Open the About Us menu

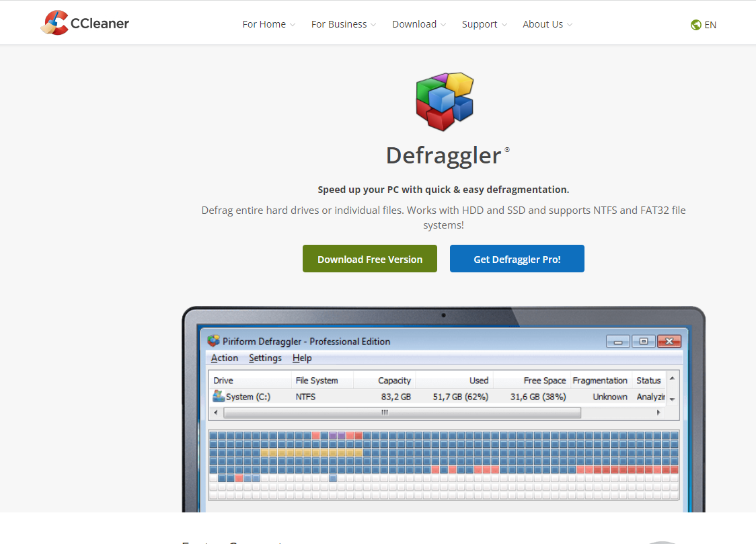pos(542,24)
